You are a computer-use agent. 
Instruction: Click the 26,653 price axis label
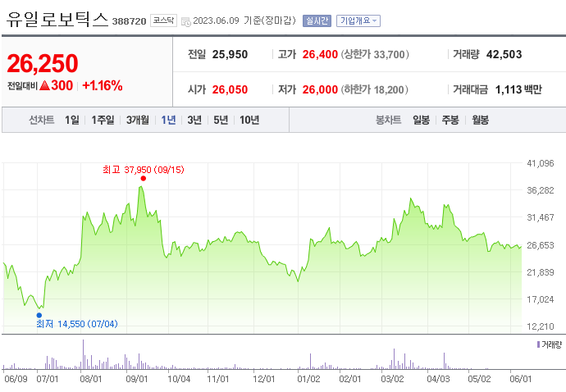[x=541, y=245]
